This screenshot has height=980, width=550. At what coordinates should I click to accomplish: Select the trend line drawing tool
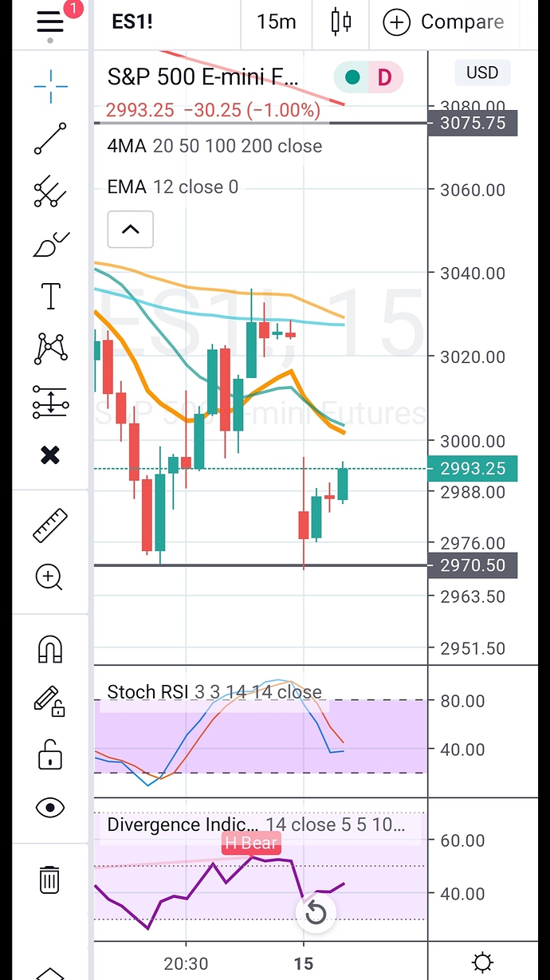tap(49, 139)
